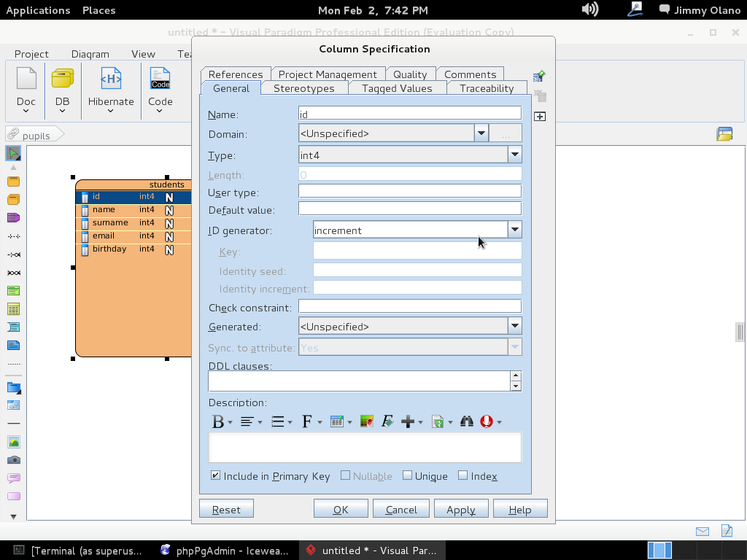Viewport: 747px width, 560px height.
Task: Open the binoculars find icon
Action: [x=466, y=422]
